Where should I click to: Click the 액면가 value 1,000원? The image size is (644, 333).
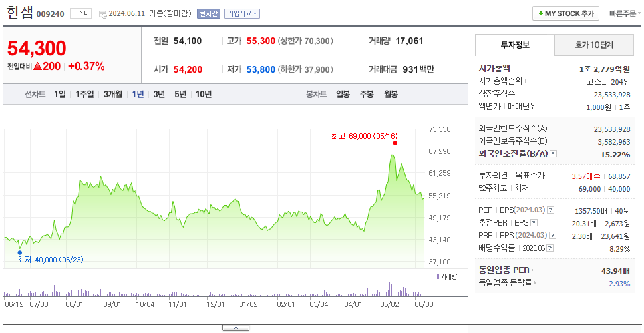(x=599, y=107)
